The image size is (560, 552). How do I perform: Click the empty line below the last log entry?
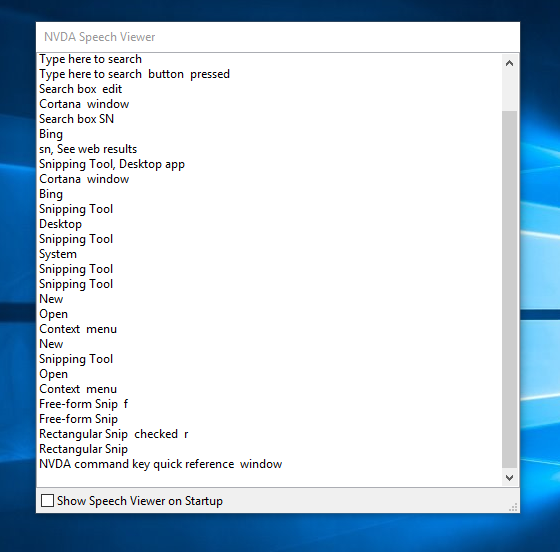point(269,479)
